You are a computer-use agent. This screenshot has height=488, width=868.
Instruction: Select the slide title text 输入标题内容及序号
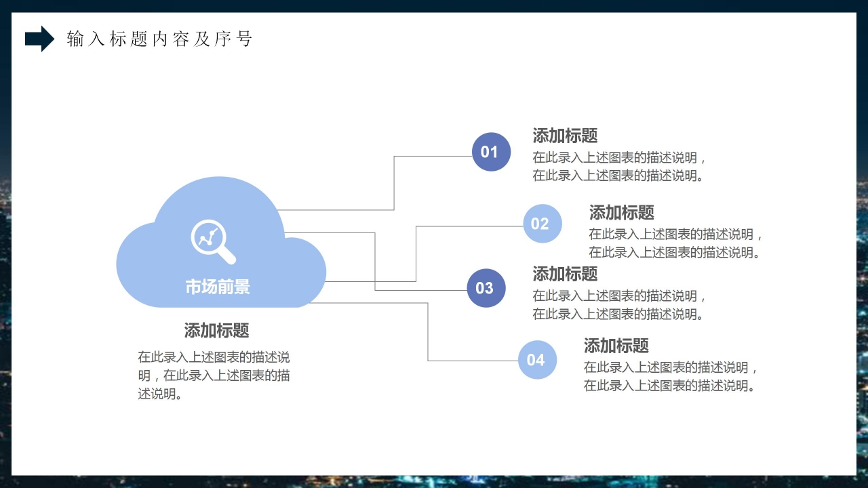tap(159, 39)
